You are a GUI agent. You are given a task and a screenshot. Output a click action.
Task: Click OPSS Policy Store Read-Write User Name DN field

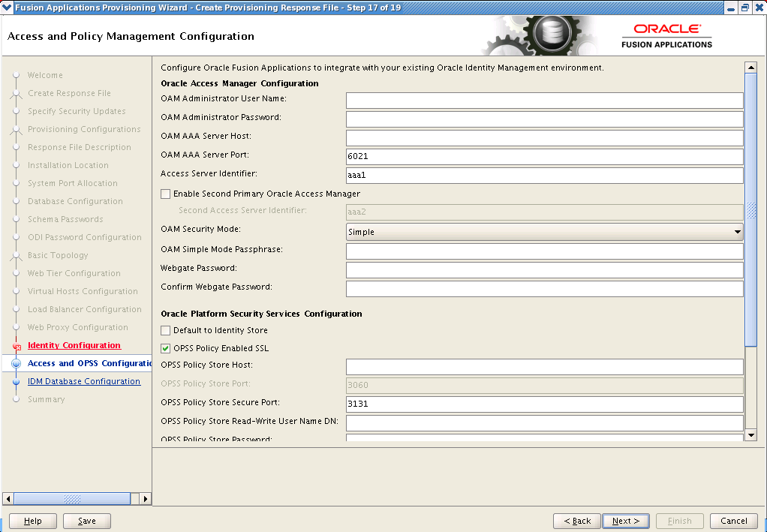click(544, 423)
